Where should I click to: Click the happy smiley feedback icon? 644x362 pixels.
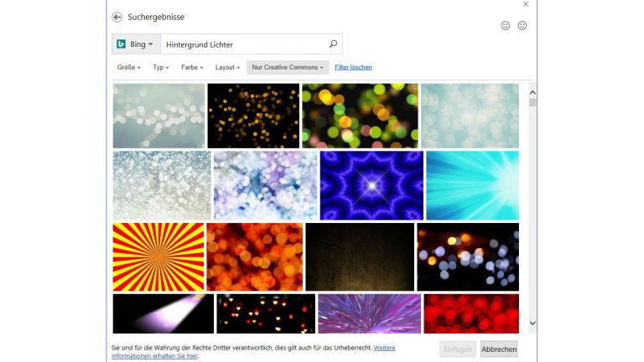tap(505, 25)
